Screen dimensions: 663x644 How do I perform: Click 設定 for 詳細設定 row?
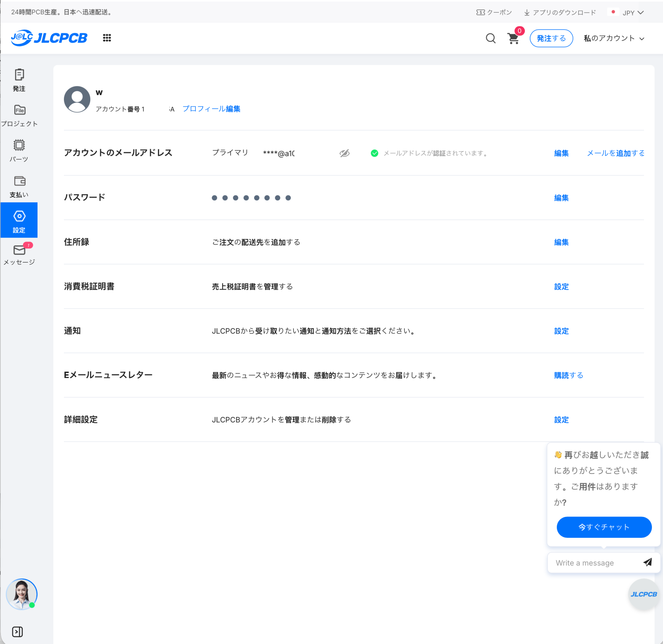[x=561, y=420]
